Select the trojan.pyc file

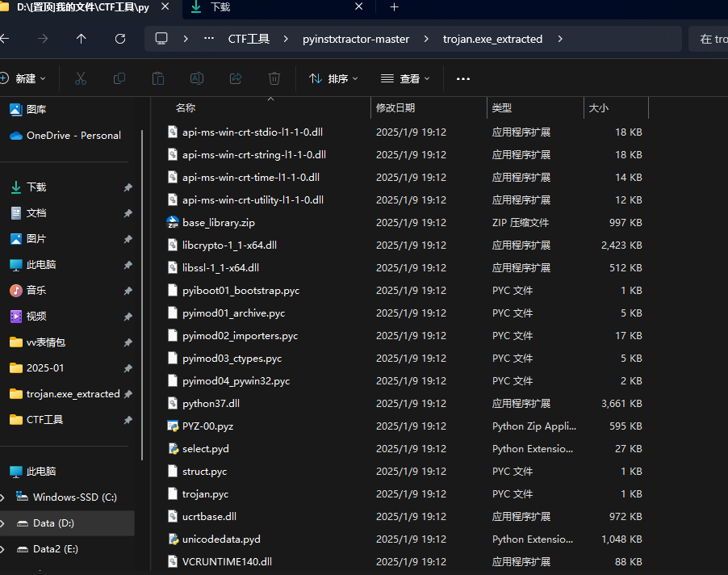coord(205,493)
